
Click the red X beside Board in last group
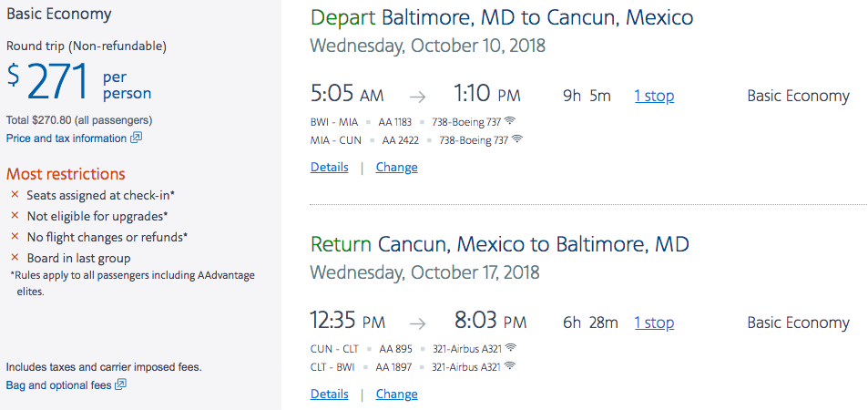coord(15,258)
